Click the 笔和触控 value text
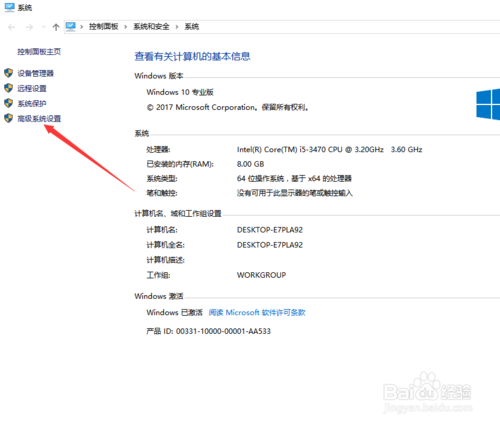500x425 pixels. [x=294, y=193]
